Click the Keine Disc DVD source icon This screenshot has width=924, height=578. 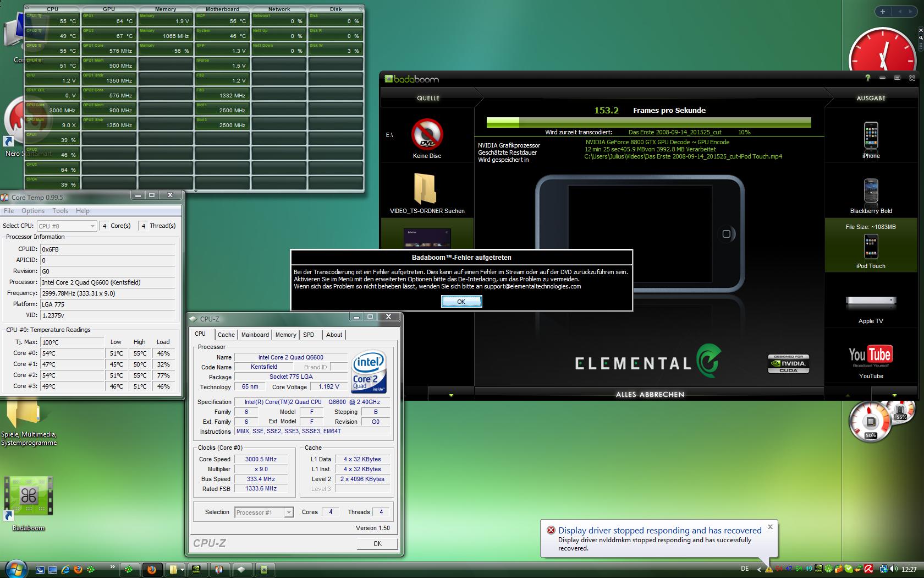point(427,134)
